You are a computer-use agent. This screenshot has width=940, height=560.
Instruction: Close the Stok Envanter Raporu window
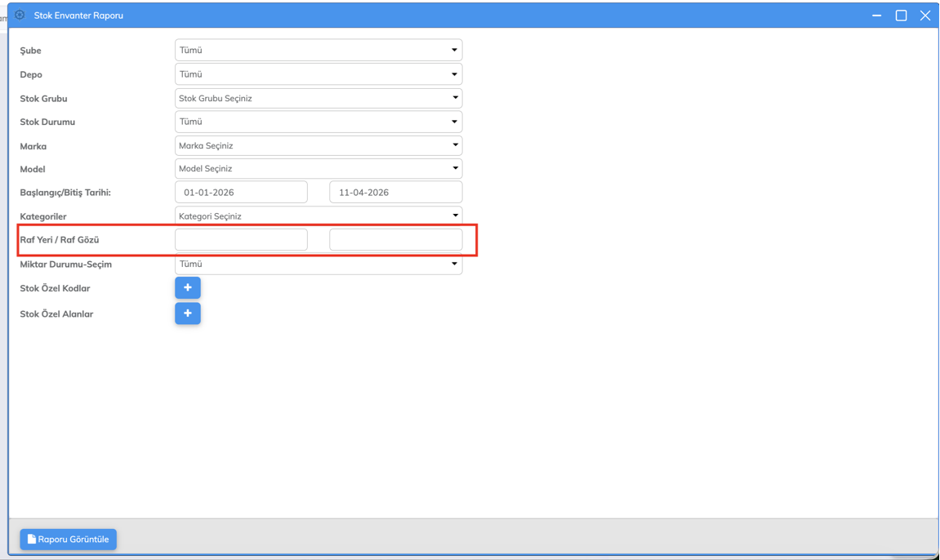point(925,16)
